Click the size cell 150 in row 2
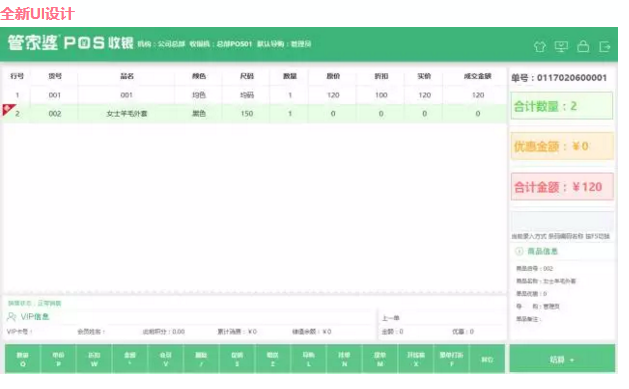 (x=247, y=114)
